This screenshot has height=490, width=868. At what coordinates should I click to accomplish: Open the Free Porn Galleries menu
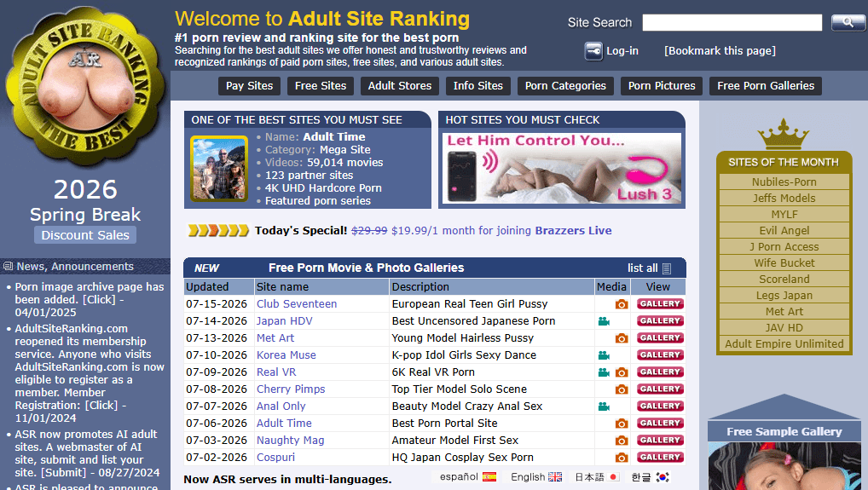(766, 86)
